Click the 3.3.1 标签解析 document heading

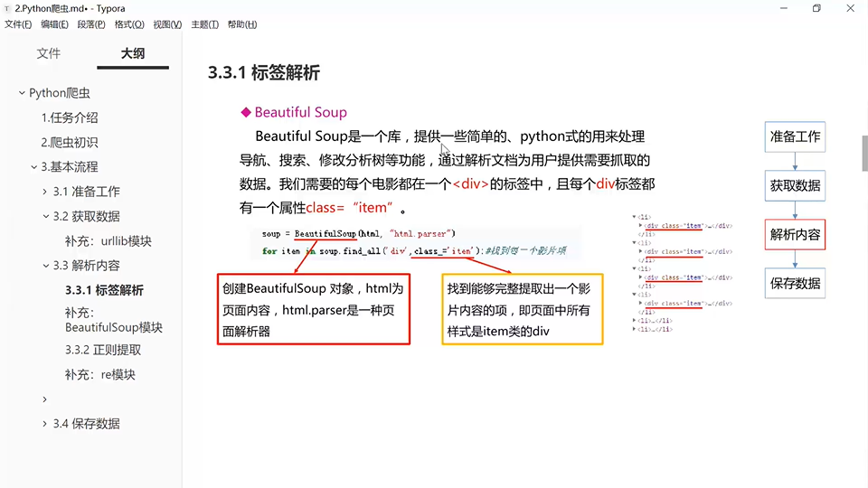(x=263, y=72)
